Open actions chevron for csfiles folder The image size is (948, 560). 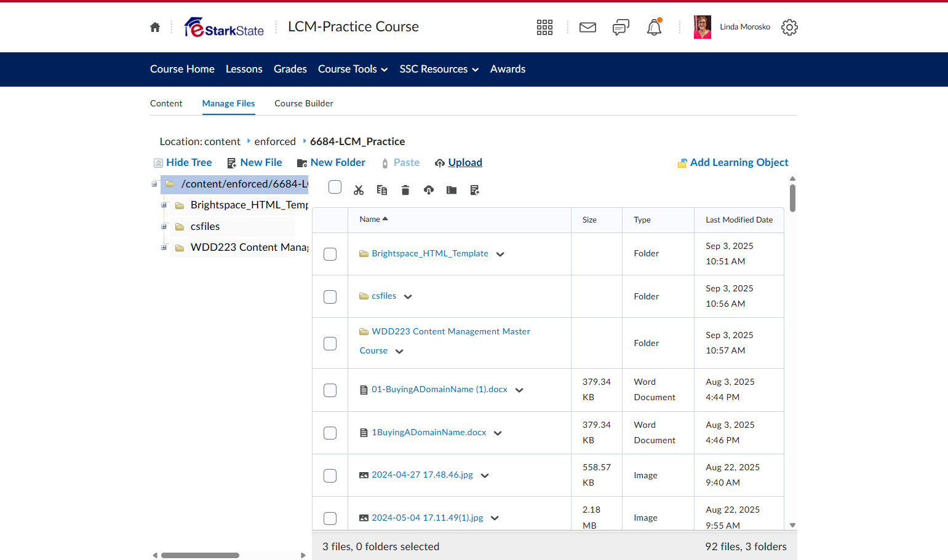(x=408, y=297)
